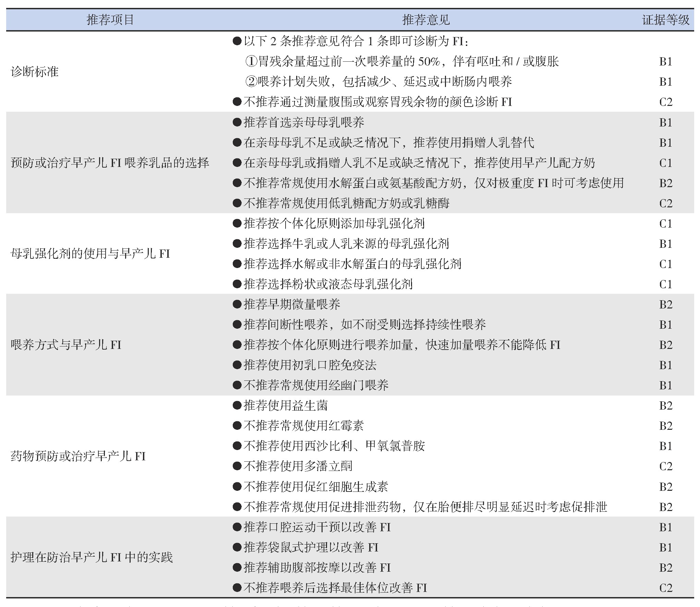Click the category 喂养方式与早产儿 FI
The width and height of the screenshot is (700, 607).
tap(66, 345)
